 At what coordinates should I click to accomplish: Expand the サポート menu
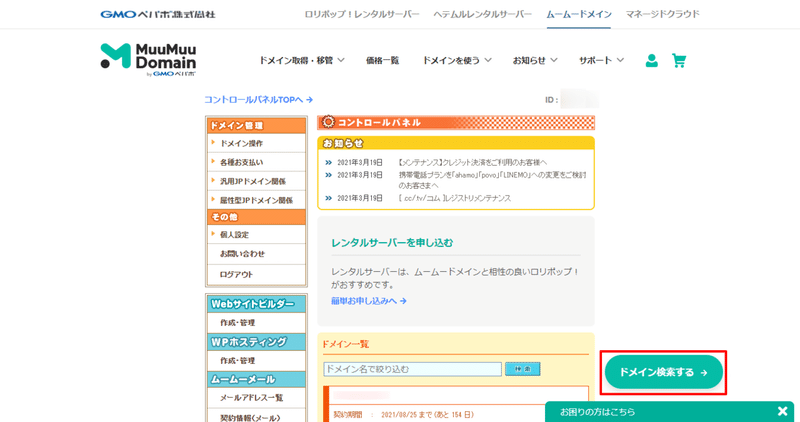click(601, 60)
